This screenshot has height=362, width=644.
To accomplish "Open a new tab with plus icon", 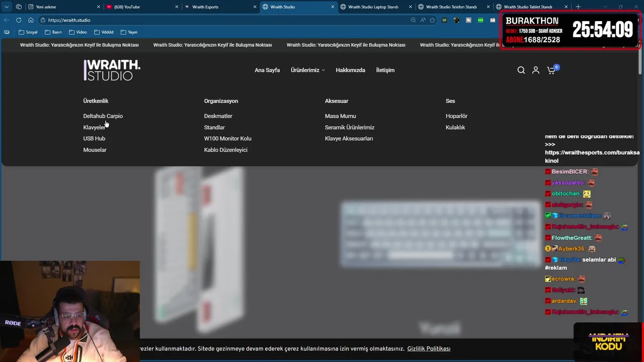I will 578,7.
